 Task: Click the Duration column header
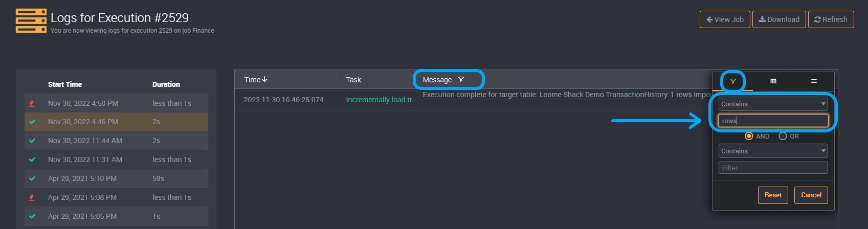point(166,84)
